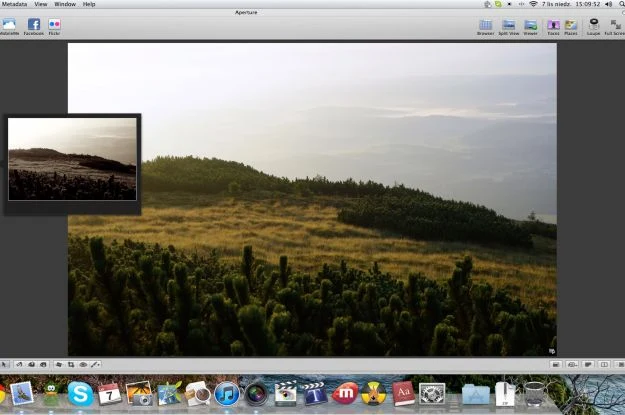Open Skype from the Dock
Viewport: 625px width, 415px height.
tap(81, 394)
